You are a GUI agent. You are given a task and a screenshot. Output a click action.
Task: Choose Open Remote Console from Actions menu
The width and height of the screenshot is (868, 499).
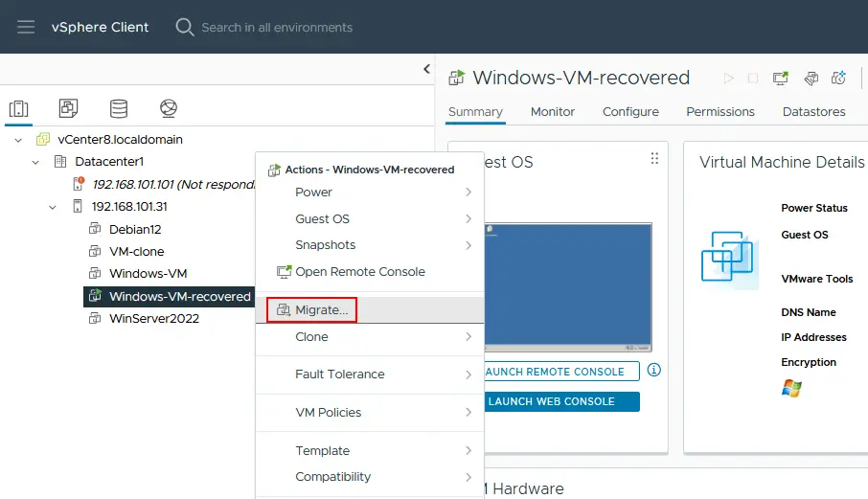pyautogui.click(x=369, y=272)
